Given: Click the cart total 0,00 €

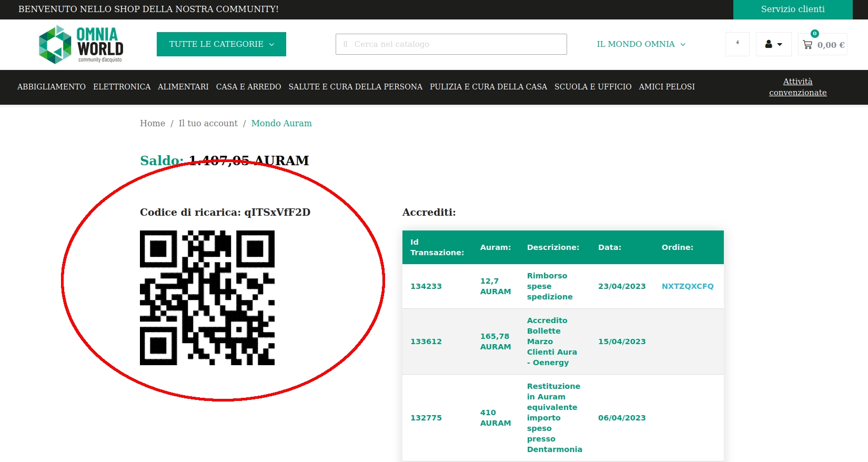Looking at the screenshot, I should [x=831, y=45].
